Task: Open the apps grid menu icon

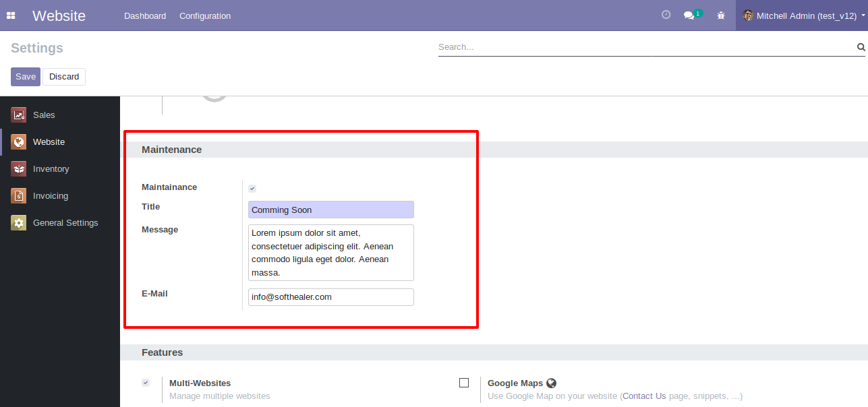Action: coord(11,15)
